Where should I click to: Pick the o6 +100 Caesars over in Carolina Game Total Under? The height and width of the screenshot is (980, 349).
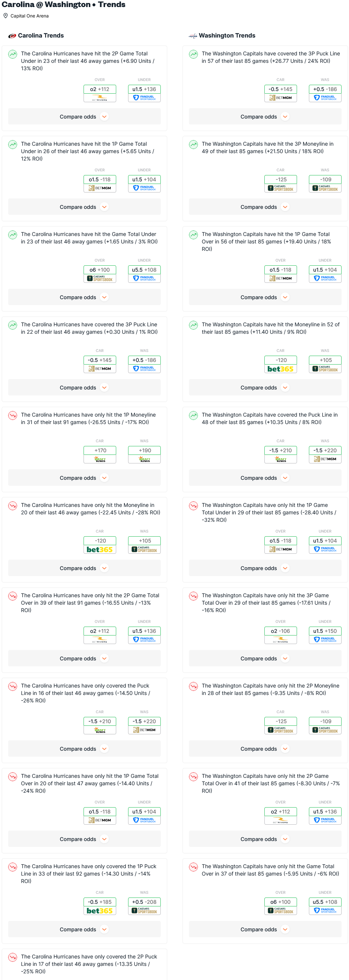pos(100,274)
